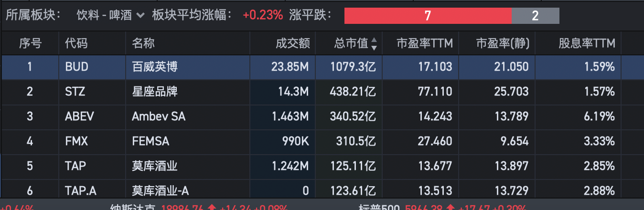This screenshot has width=644, height=210.
Task: Select the FMX ticker code
Action: tap(76, 141)
